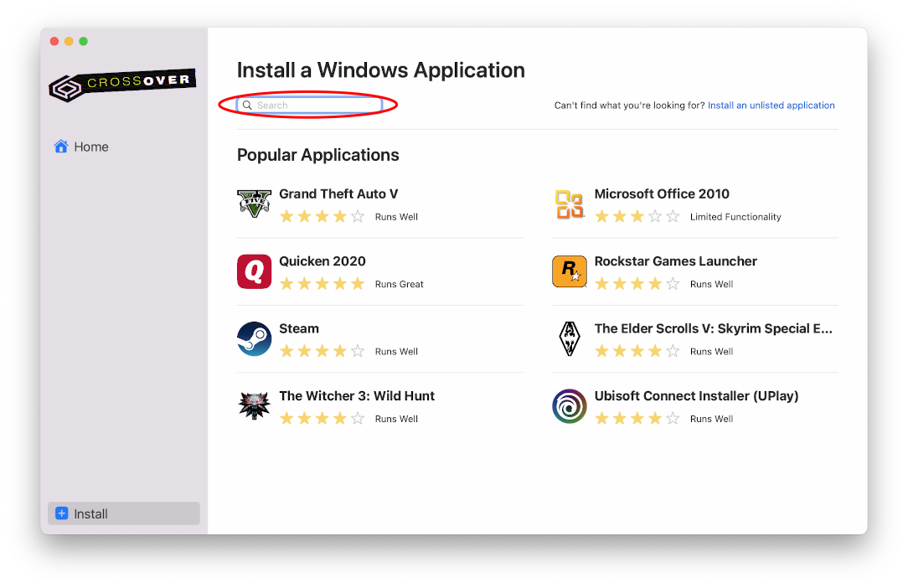Select the Ubisoft Connect Installer (UPlay) title
This screenshot has width=908, height=588.
click(x=696, y=395)
